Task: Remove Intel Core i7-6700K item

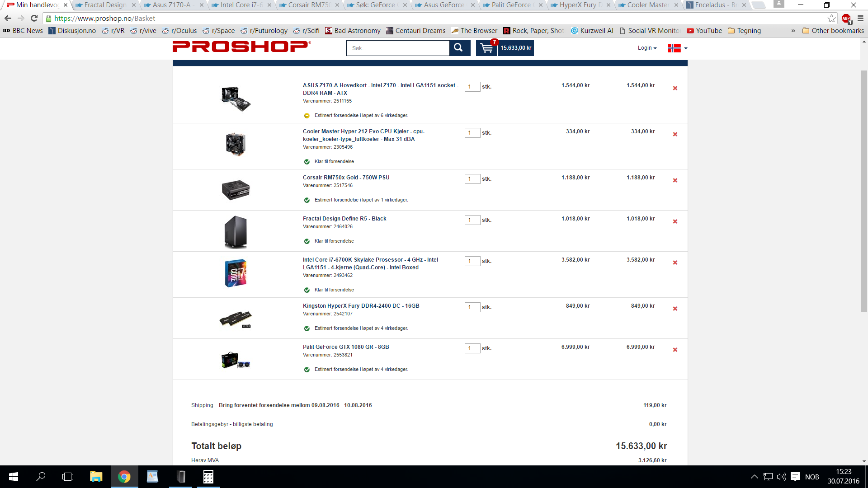Action: point(675,263)
